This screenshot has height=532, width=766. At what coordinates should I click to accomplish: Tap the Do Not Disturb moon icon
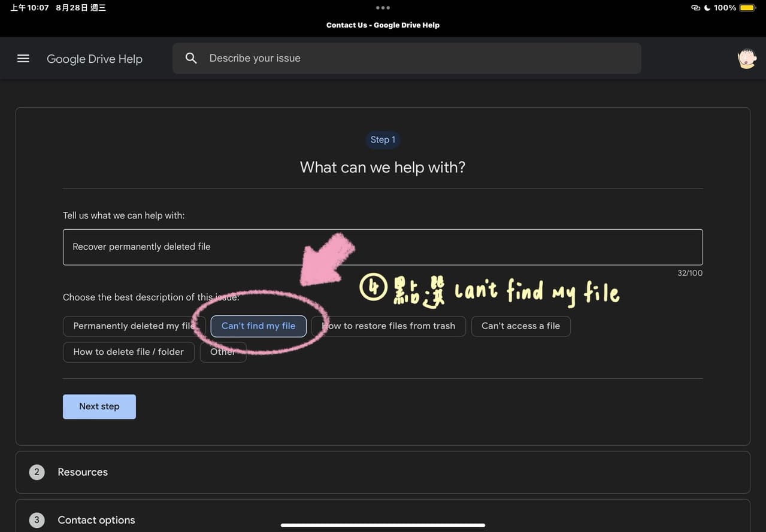[707, 8]
